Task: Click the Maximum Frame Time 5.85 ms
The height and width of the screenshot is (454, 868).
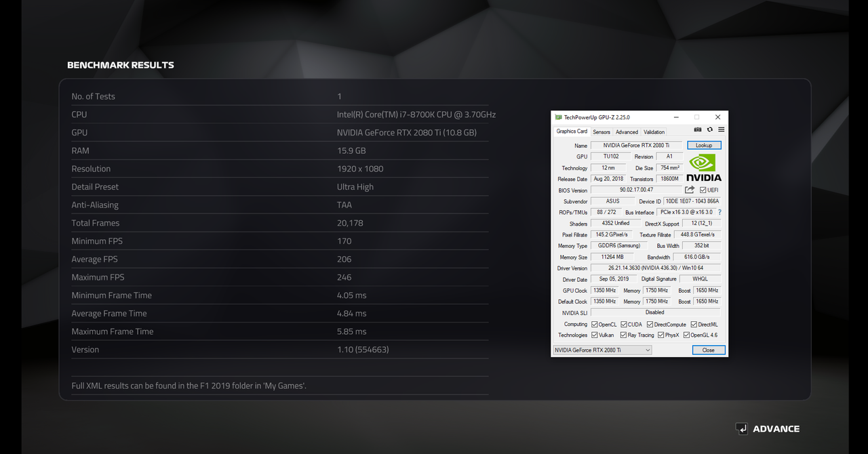Action: (352, 331)
